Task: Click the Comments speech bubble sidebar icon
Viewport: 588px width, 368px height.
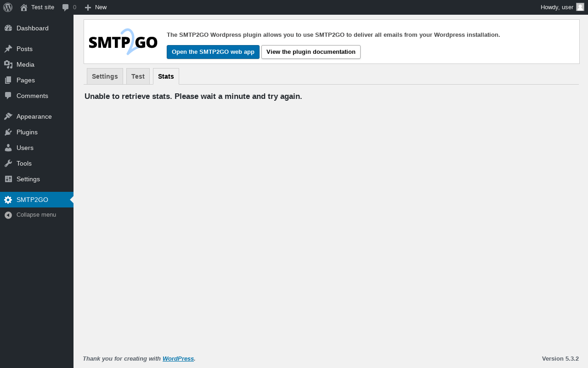Action: [x=8, y=96]
